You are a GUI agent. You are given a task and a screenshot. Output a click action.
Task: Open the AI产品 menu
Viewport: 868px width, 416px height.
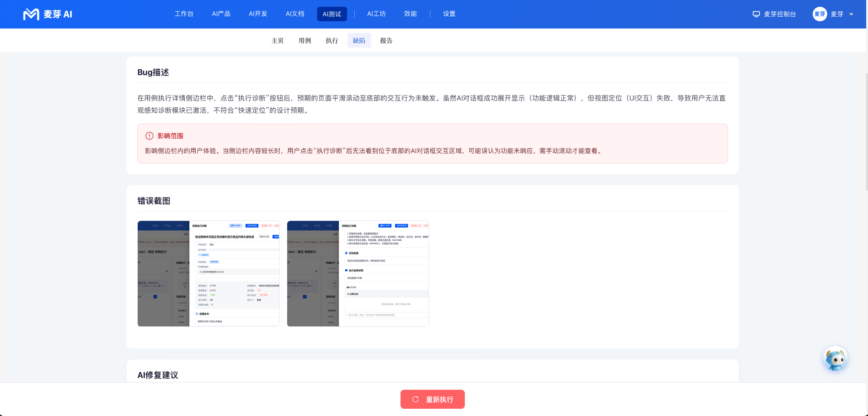click(x=221, y=14)
